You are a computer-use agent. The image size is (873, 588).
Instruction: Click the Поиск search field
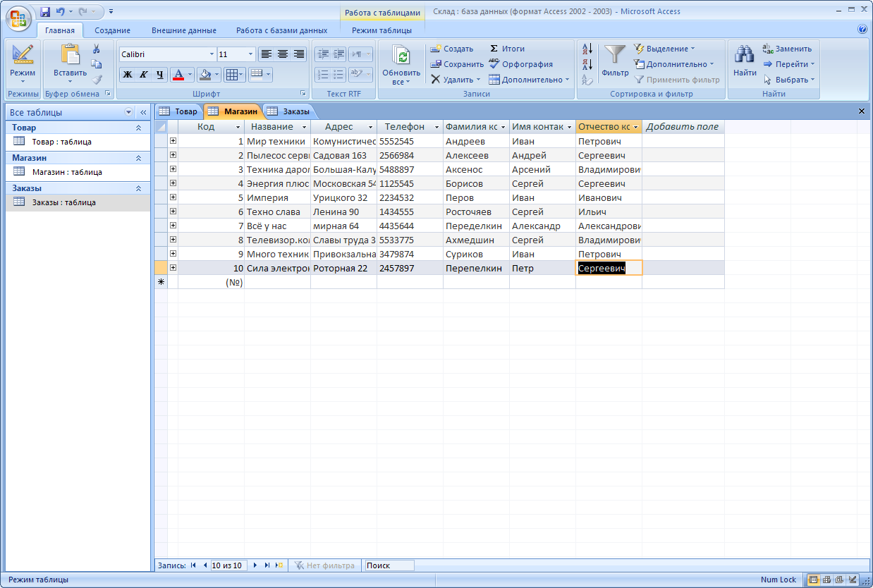[389, 565]
